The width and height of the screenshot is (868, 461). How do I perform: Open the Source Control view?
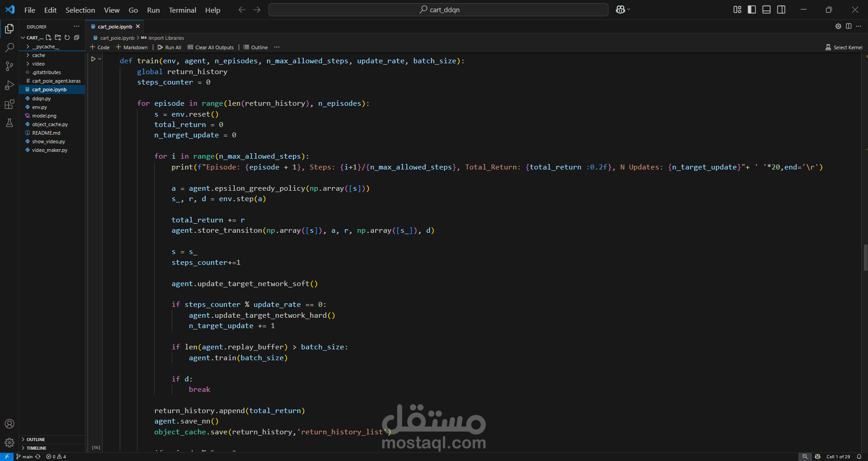[9, 66]
